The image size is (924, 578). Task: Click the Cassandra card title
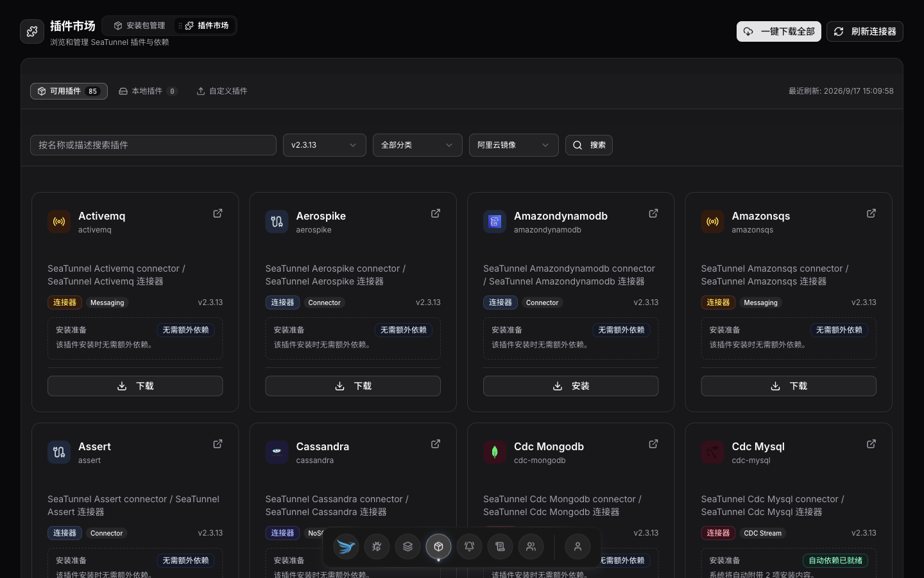323,446
